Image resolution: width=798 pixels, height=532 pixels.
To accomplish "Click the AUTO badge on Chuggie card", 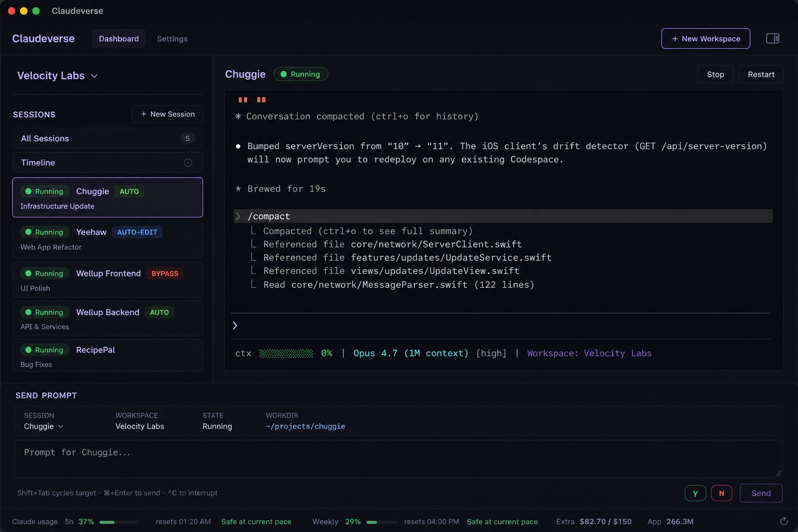I will [129, 191].
